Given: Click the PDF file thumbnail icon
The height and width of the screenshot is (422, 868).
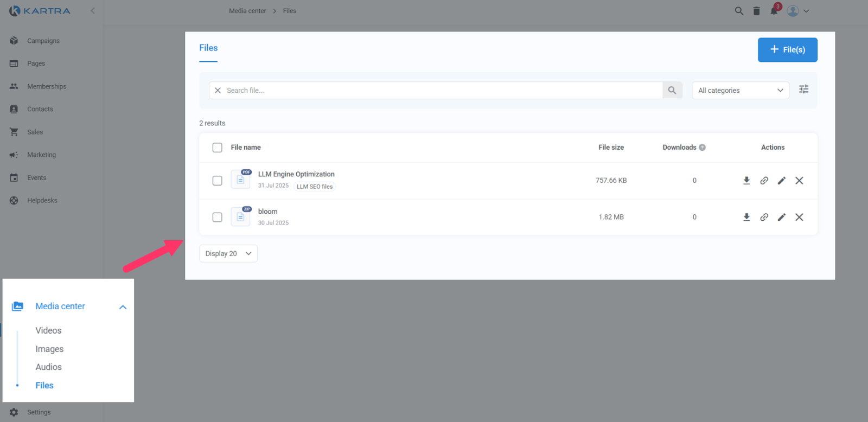Looking at the screenshot, I should [241, 179].
